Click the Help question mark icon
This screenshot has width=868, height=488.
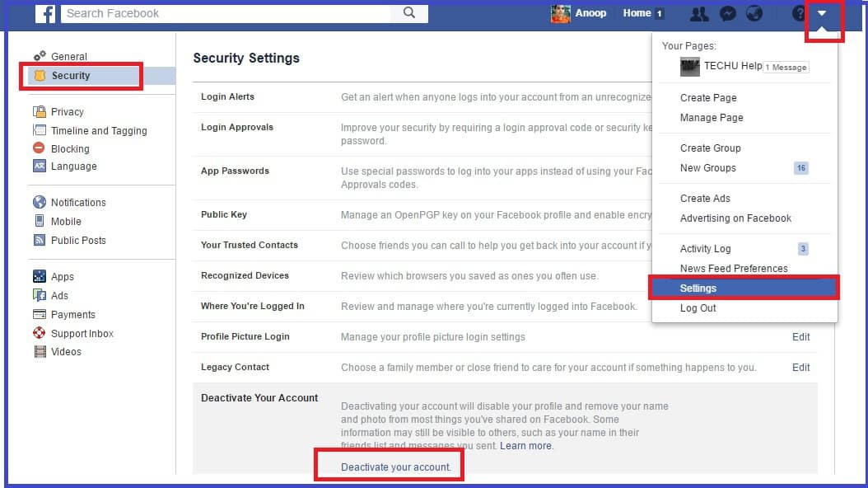798,13
